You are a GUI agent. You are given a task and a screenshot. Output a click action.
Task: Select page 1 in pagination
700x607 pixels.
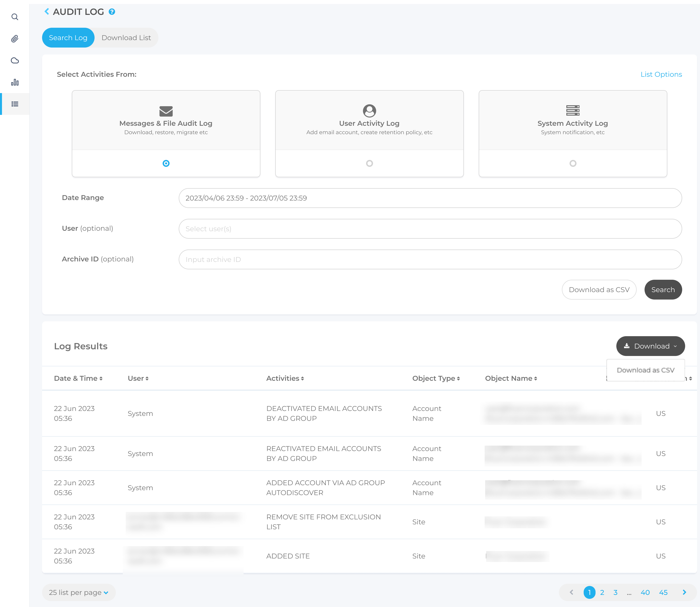(x=589, y=592)
